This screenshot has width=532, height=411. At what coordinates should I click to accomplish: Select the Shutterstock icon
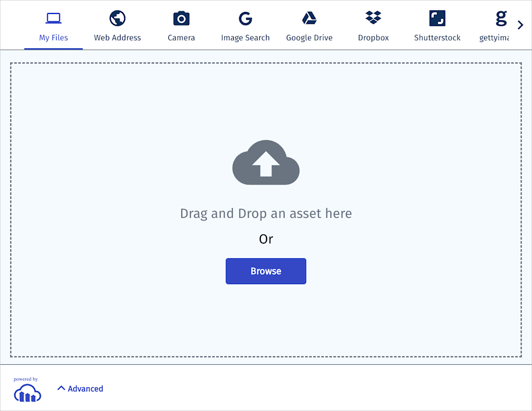(437, 17)
